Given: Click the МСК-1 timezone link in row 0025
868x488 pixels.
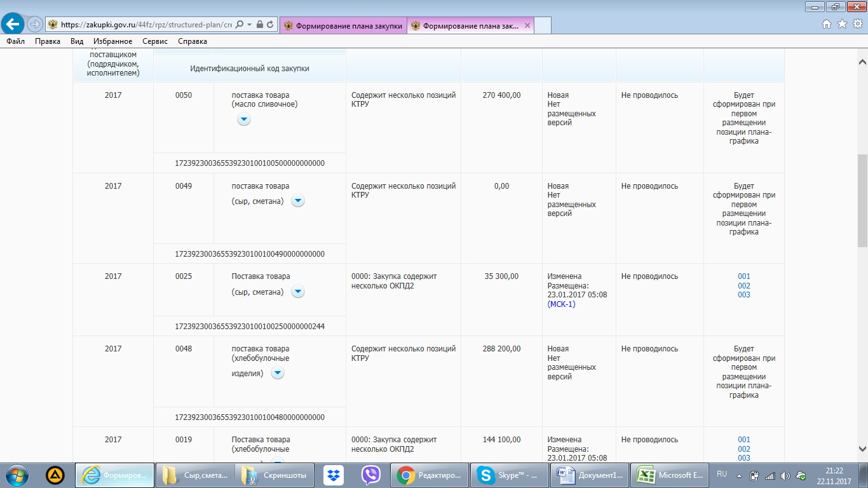Looking at the screenshot, I should tap(561, 304).
